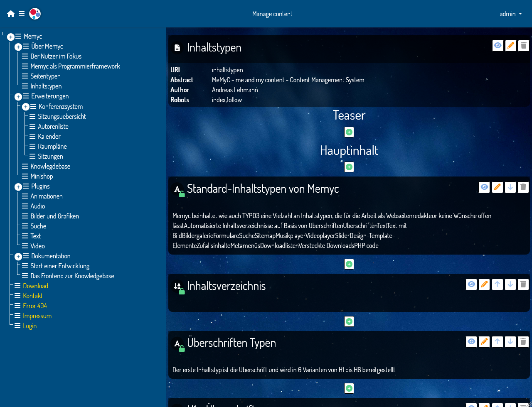
Task: Select Bilder und Grafiken in the tree
Action: tap(54, 216)
